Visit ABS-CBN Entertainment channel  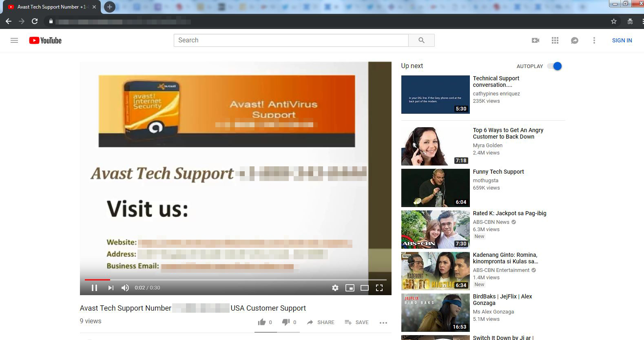(501, 270)
